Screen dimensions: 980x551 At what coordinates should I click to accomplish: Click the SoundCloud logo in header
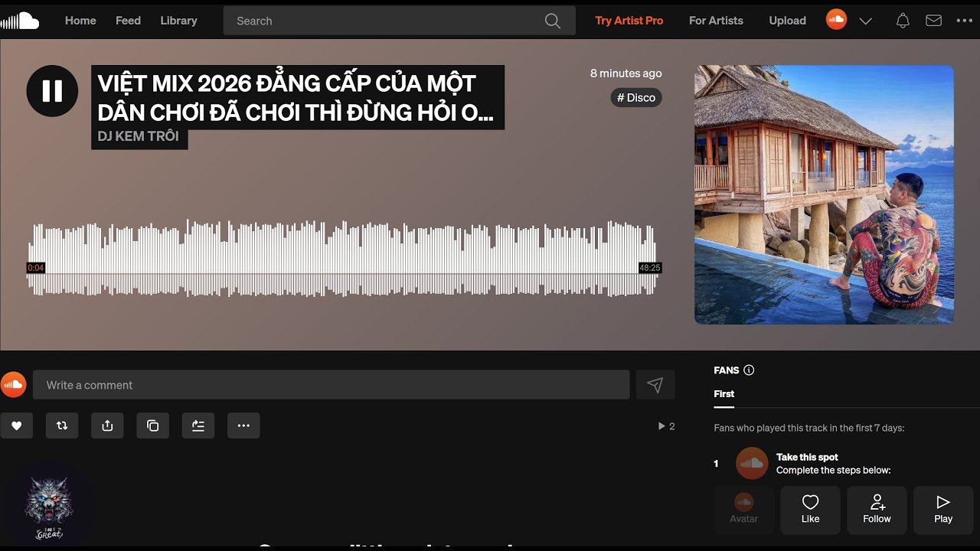coord(20,21)
